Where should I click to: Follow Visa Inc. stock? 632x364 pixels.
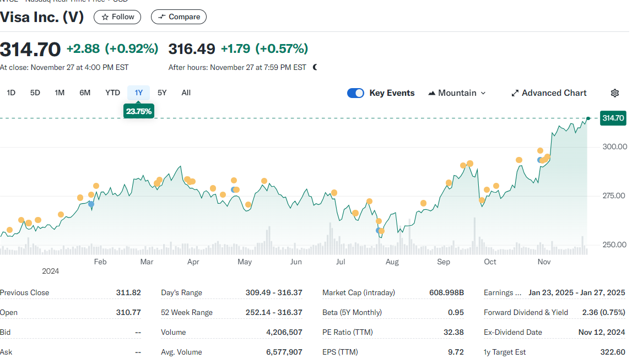pos(117,17)
